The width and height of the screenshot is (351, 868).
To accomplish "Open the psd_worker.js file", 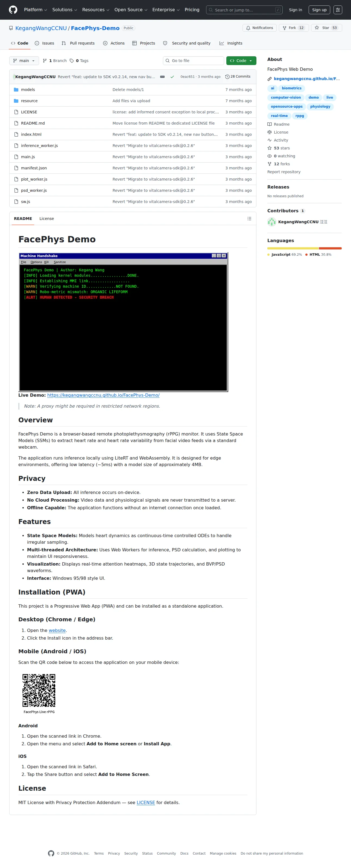I will coord(34,190).
